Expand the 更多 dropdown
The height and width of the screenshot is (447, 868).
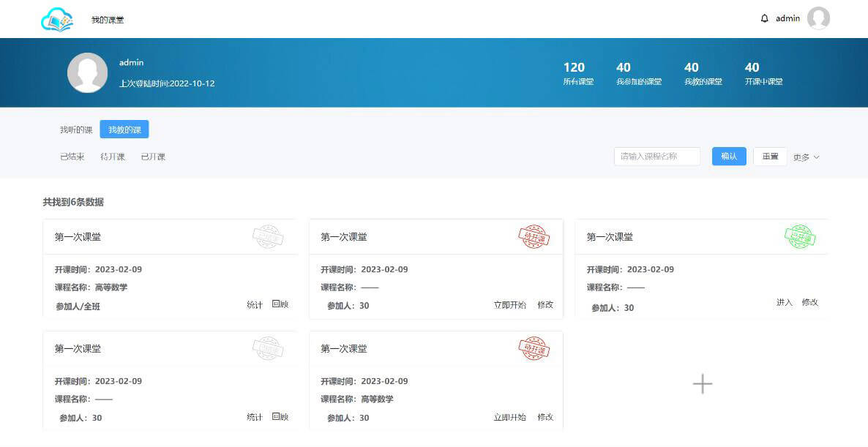[806, 157]
